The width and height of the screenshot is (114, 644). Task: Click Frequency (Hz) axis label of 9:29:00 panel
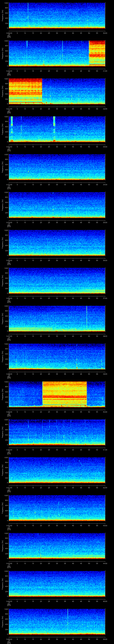click(3, 16)
